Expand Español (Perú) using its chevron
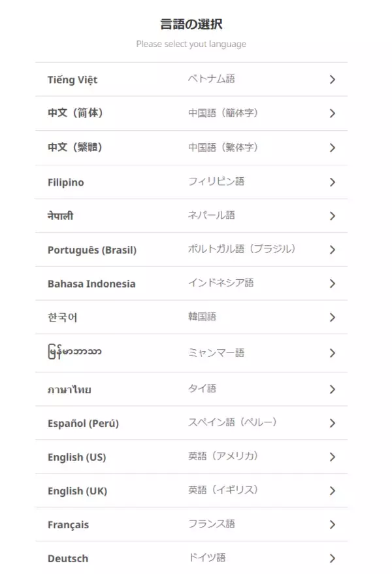The image size is (392, 574). pos(333,423)
